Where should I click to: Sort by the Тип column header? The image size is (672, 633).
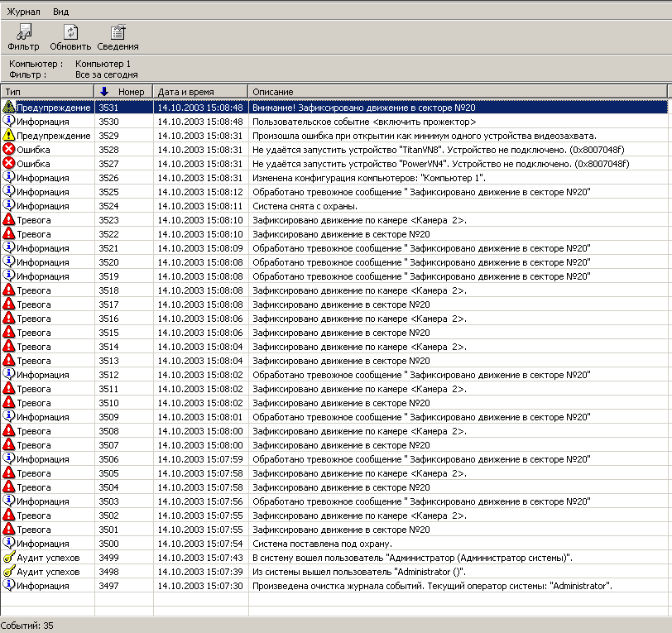point(47,91)
